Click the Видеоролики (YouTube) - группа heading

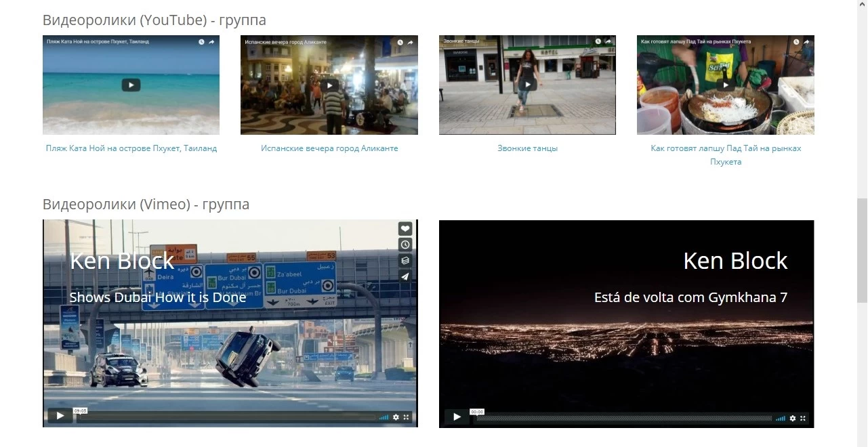tap(154, 20)
